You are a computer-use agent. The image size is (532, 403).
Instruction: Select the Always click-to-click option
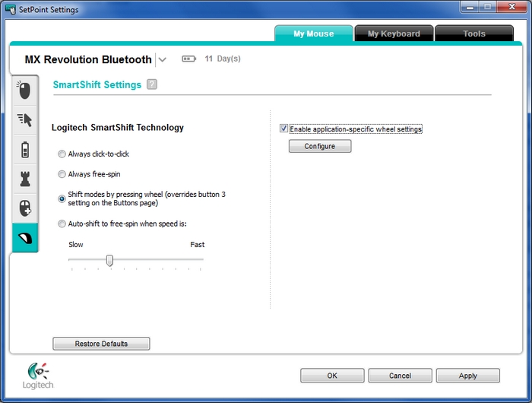pyautogui.click(x=62, y=154)
